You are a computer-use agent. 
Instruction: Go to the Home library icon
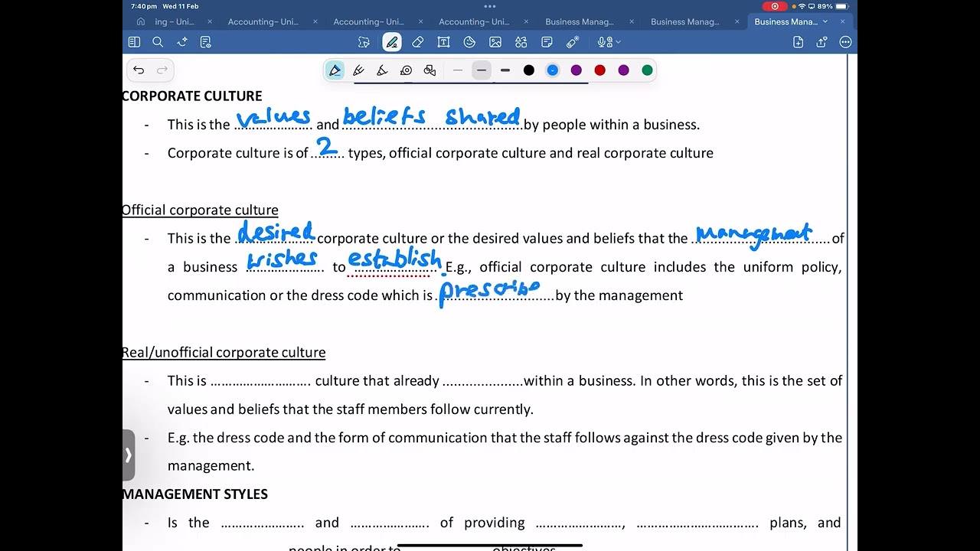point(140,21)
